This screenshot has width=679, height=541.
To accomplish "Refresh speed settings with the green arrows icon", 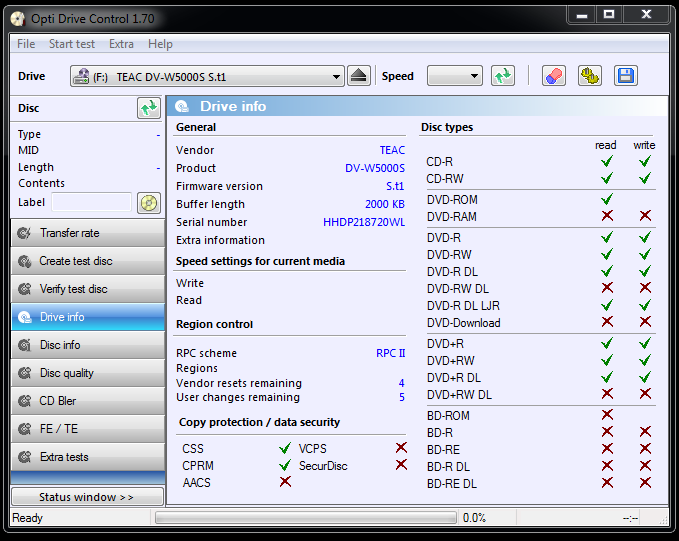I will coord(503,76).
